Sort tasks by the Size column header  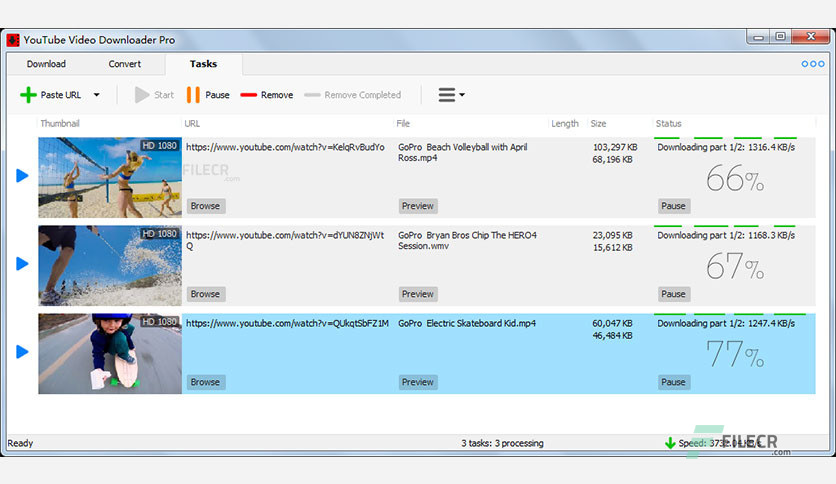coord(598,124)
